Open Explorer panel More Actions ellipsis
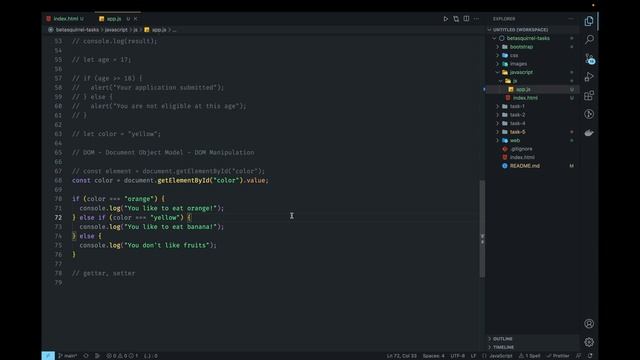640x360 pixels. tap(571, 19)
